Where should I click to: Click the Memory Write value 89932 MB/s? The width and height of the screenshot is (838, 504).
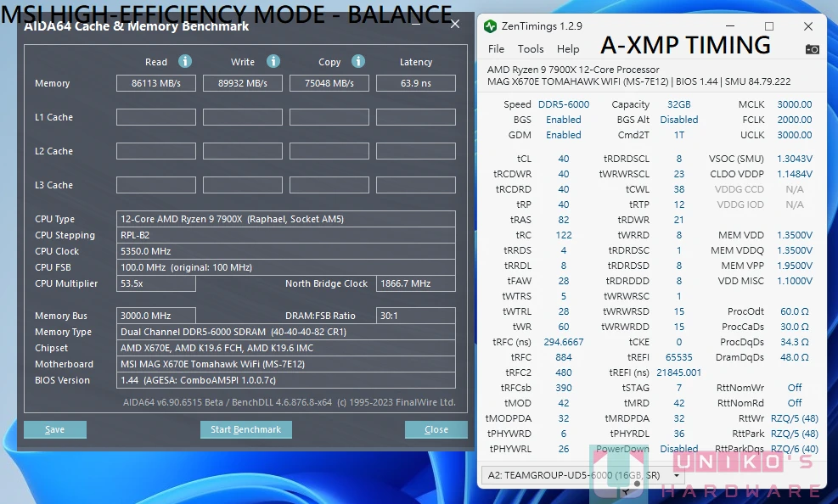[243, 83]
